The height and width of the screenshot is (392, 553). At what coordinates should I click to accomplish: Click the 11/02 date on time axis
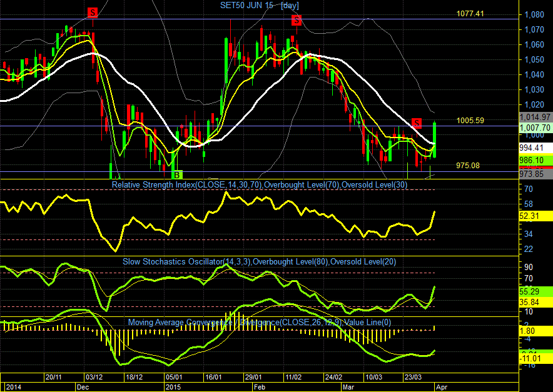(293, 377)
